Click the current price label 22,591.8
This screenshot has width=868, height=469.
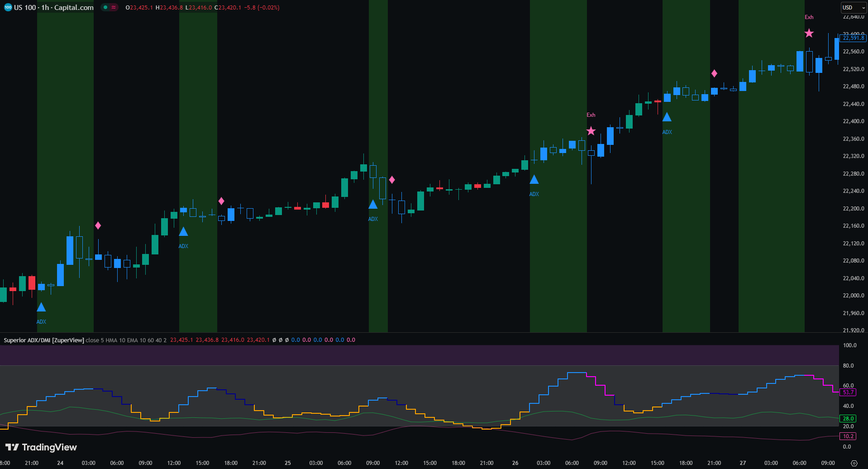tap(853, 38)
